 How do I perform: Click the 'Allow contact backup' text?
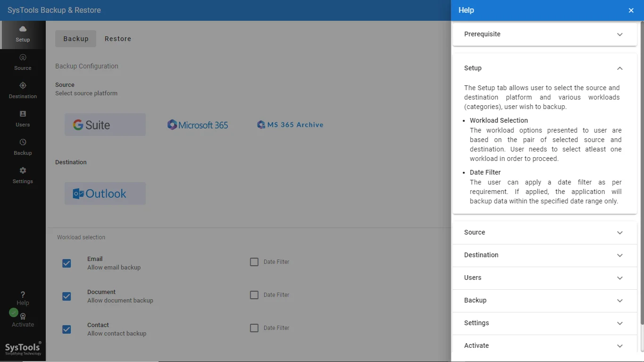(x=117, y=333)
